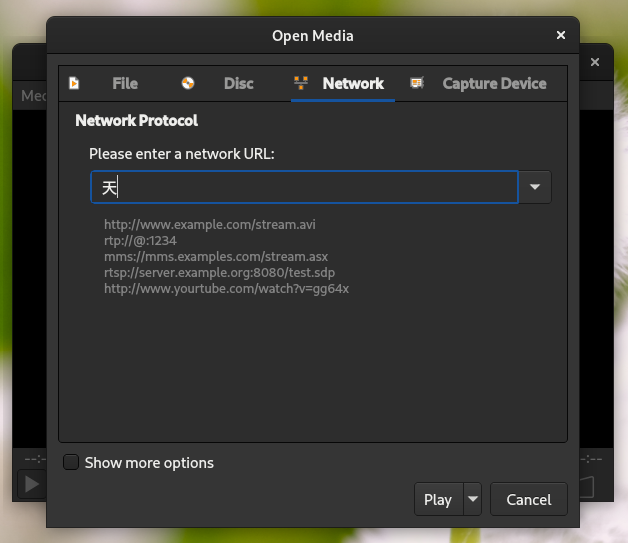This screenshot has width=628, height=543.
Task: Open the Media menu in background VLC window
Action: click(x=34, y=96)
